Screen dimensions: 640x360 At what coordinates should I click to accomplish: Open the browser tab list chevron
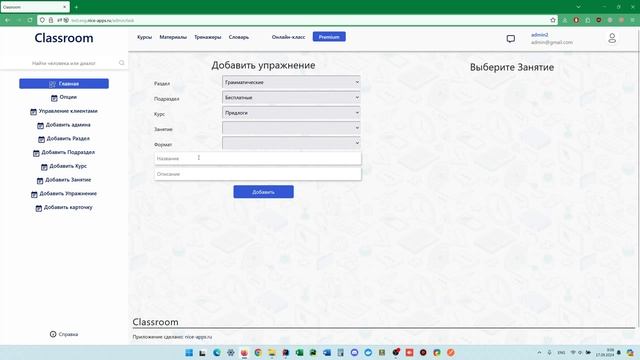pos(578,7)
